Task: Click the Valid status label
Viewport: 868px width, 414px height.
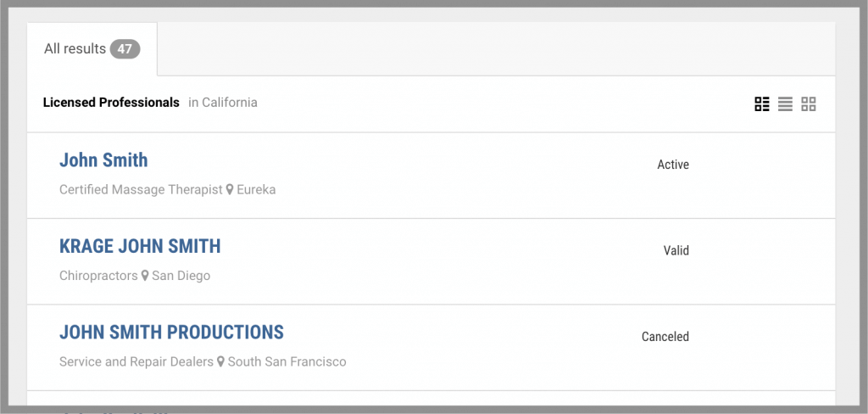Action: pos(676,250)
